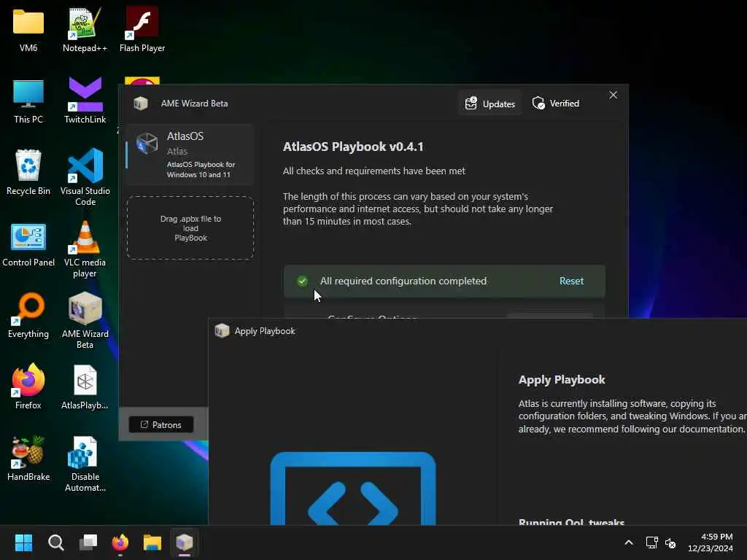Click the Drag .apbx file drop zone
Image resolution: width=747 pixels, height=560 pixels.
click(x=190, y=228)
